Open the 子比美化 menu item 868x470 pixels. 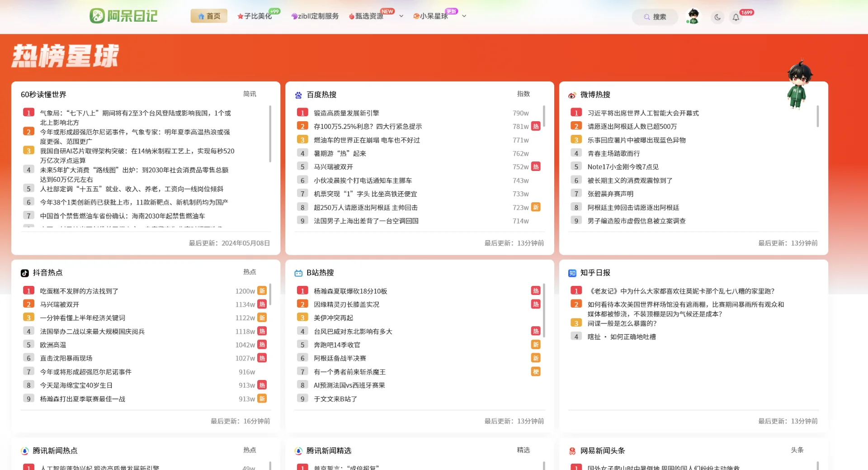[x=255, y=16]
